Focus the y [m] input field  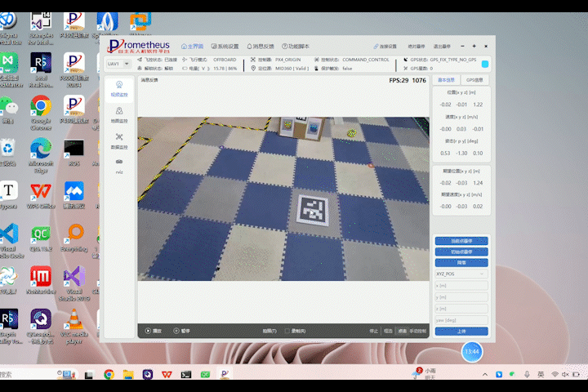(461, 297)
